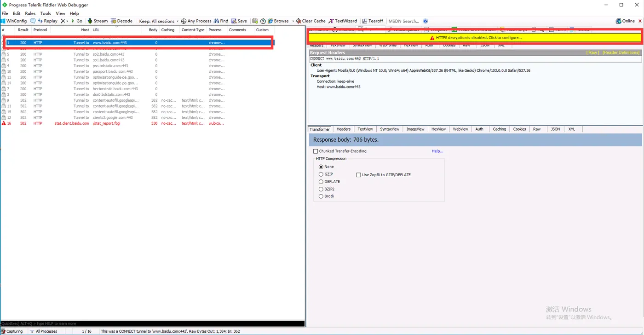
Task: Sort by the Result column header
Action: click(23, 30)
